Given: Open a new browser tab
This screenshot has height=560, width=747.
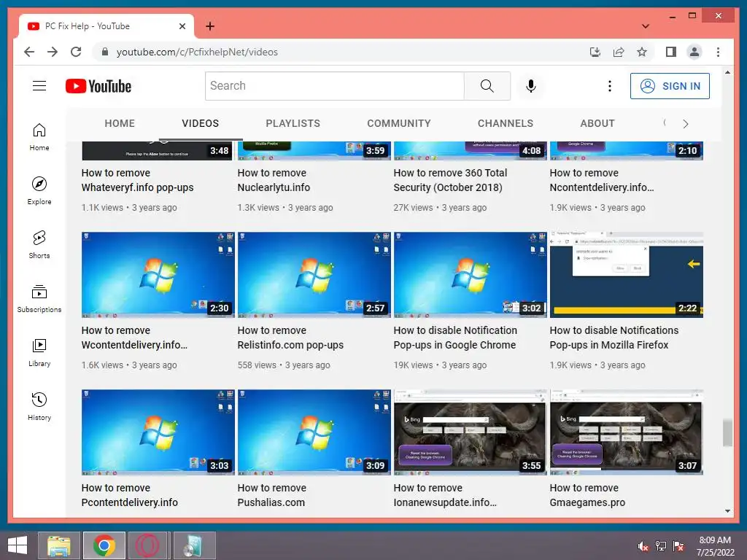Looking at the screenshot, I should (209, 26).
